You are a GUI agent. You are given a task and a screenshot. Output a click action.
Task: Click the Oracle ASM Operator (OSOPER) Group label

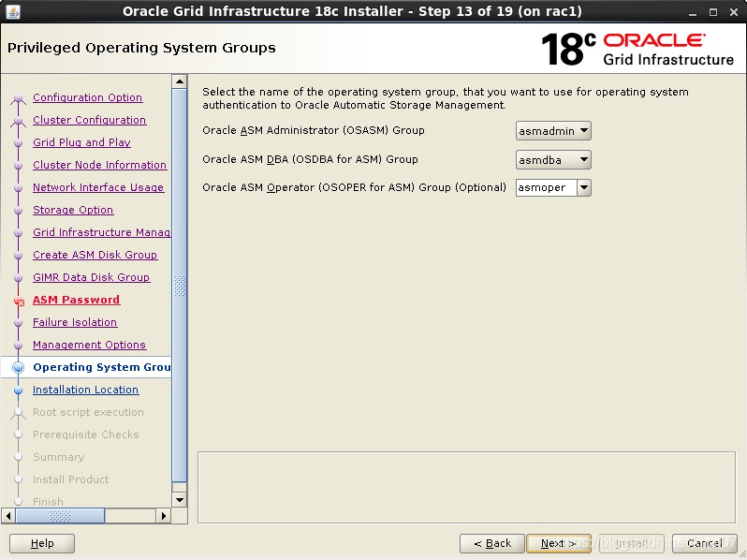354,187
